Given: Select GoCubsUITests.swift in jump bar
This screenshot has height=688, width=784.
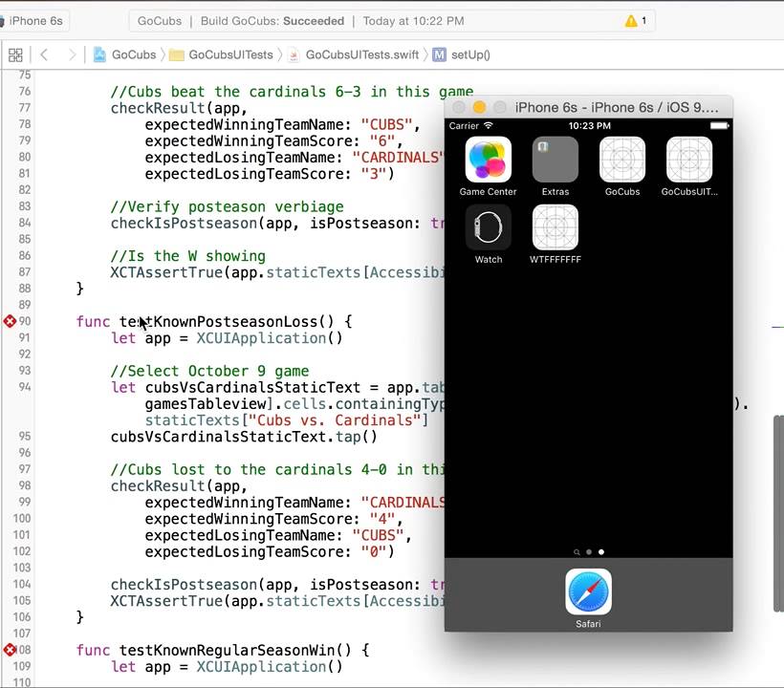Looking at the screenshot, I should pyautogui.click(x=354, y=54).
